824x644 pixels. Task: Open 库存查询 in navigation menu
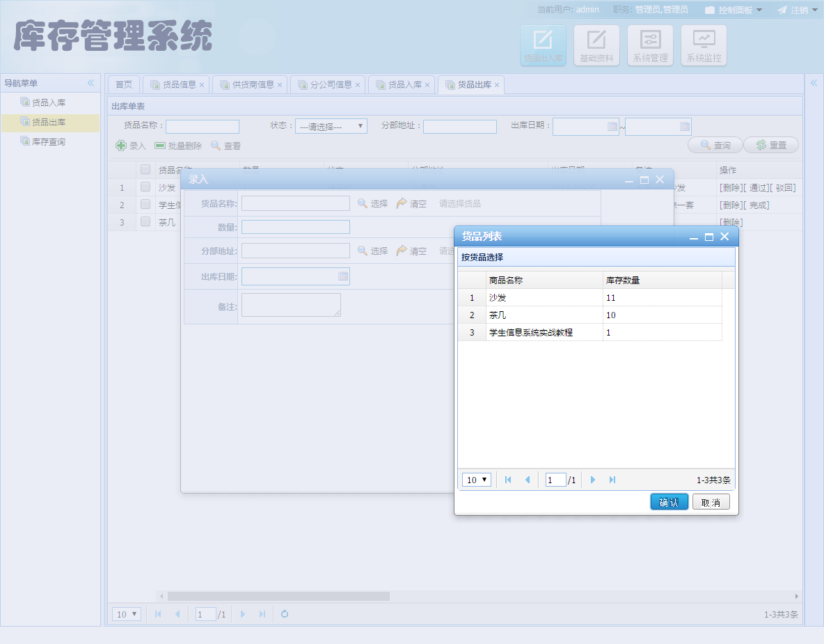click(x=49, y=141)
